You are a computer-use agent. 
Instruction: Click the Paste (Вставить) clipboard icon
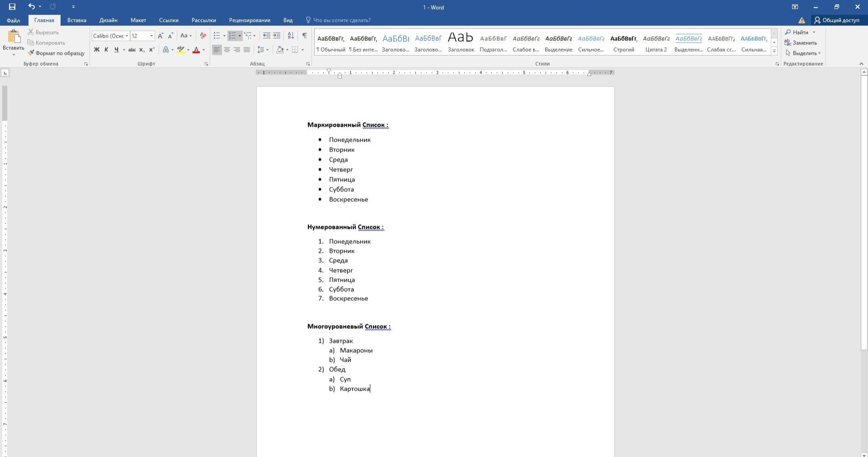[14, 38]
